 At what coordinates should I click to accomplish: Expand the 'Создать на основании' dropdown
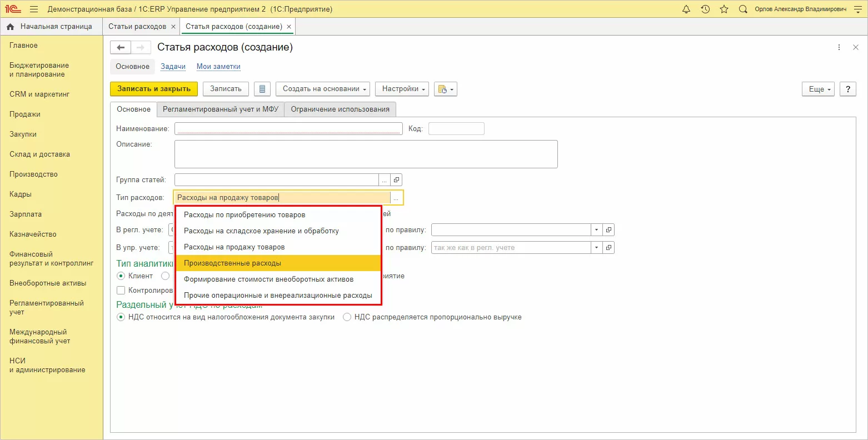[323, 89]
